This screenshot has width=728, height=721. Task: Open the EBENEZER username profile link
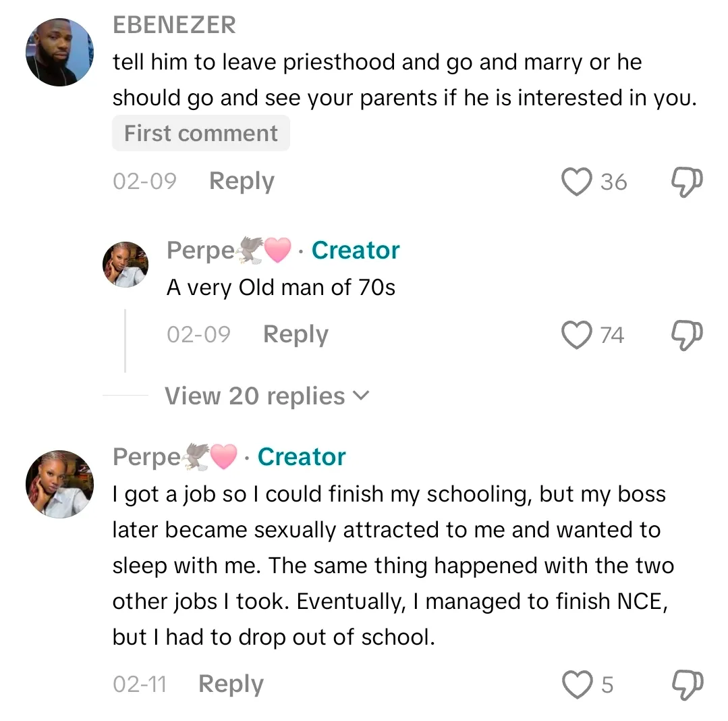pos(174,25)
